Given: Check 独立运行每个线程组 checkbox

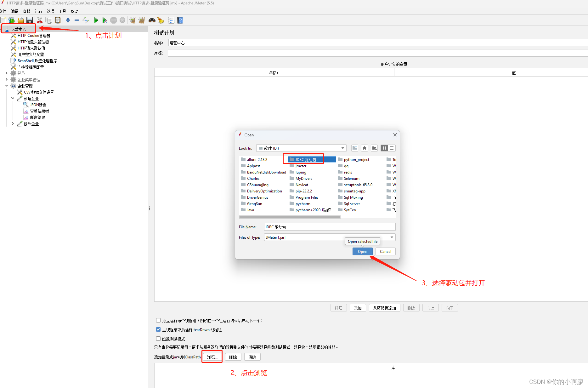Looking at the screenshot, I should [x=158, y=320].
